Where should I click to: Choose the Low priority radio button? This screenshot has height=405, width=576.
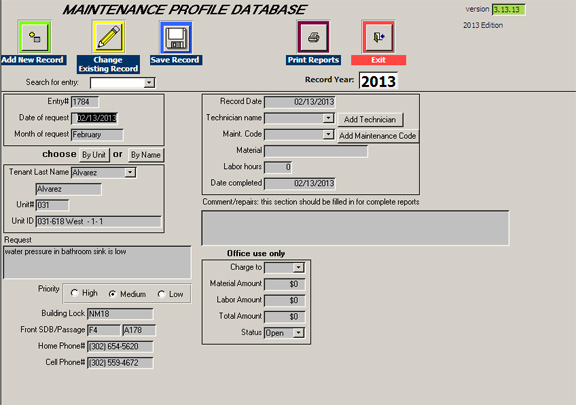point(161,294)
